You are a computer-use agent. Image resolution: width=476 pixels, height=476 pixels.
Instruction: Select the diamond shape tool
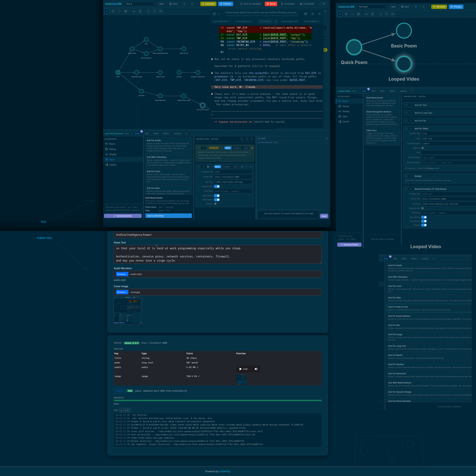119,11
